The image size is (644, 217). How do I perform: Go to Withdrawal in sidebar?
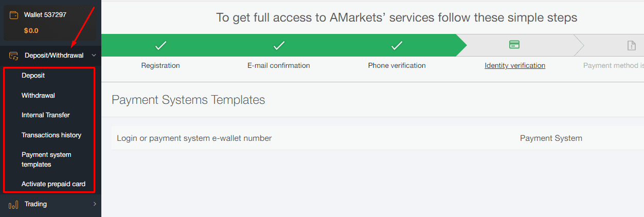pos(38,96)
